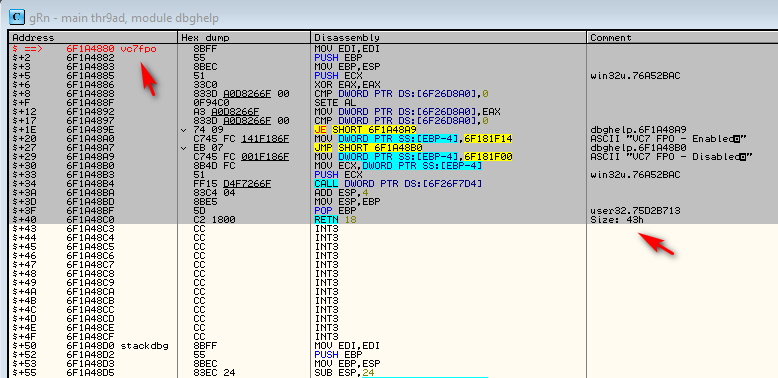This screenshot has height=378, width=778.
Task: Click address 6F1A48CE in Address column
Action: pyautogui.click(x=90, y=327)
